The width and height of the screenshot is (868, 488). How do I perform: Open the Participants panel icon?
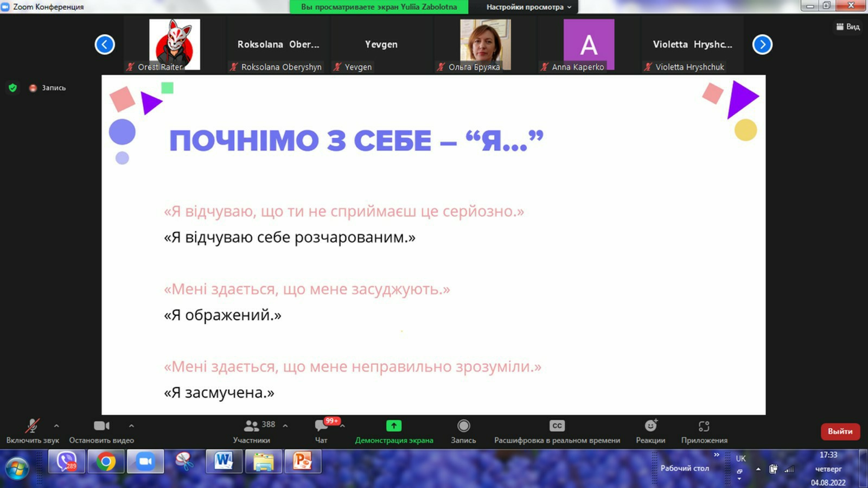point(251,426)
